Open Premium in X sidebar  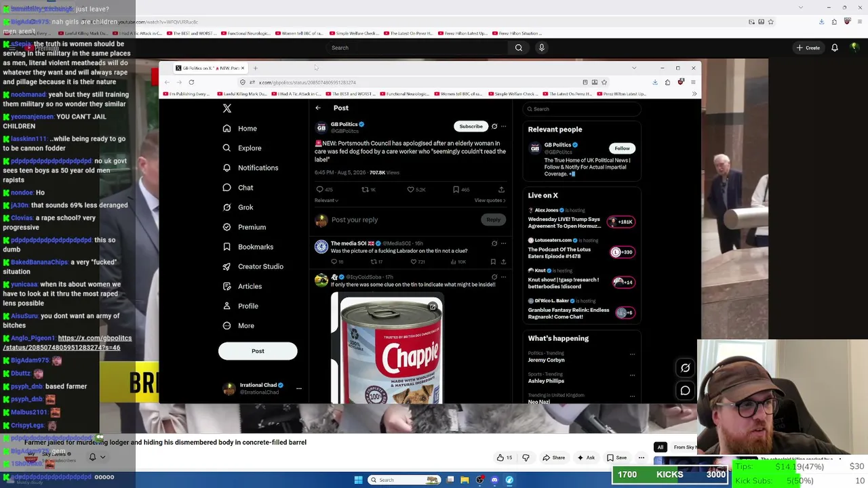(244, 227)
